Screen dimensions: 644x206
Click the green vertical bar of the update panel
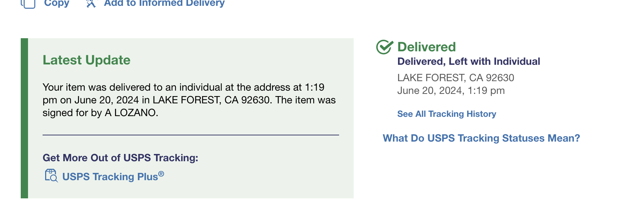24,118
